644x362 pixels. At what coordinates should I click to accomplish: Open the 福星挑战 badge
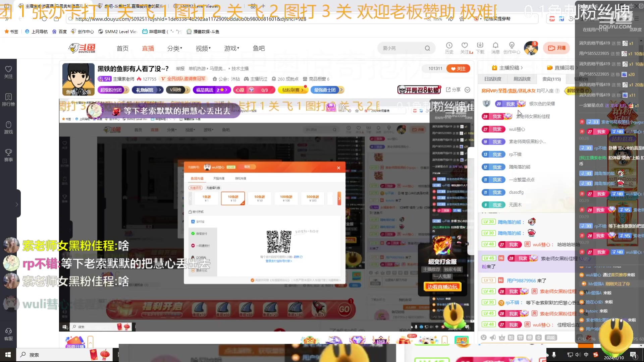click(x=212, y=90)
